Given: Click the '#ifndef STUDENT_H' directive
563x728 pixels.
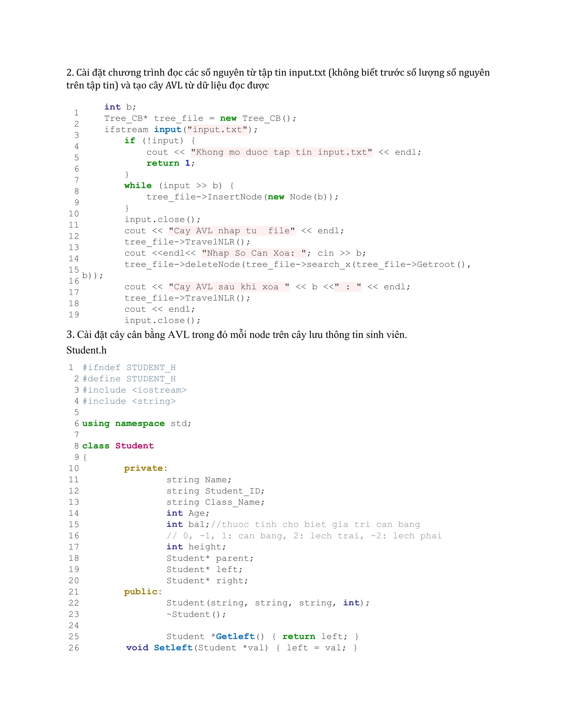Looking at the screenshot, I should (x=129, y=367).
